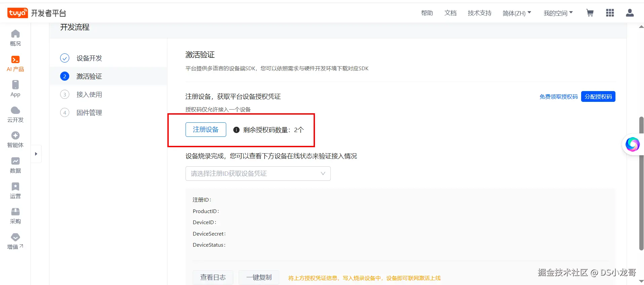Click the 免费领取授权码 link
The width and height of the screenshot is (644, 285).
[559, 97]
